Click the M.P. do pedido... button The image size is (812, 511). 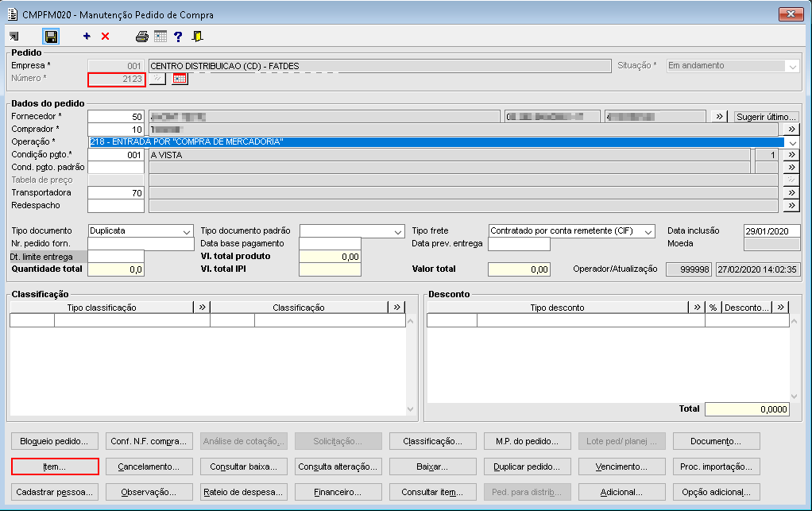coord(528,441)
